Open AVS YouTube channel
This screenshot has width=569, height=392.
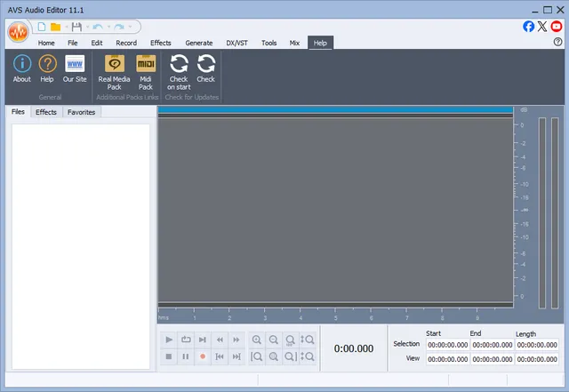coord(557,26)
